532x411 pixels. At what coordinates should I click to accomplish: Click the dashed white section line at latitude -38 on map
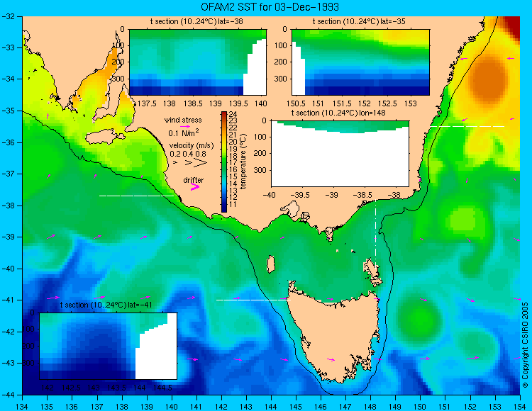[x=136, y=196]
